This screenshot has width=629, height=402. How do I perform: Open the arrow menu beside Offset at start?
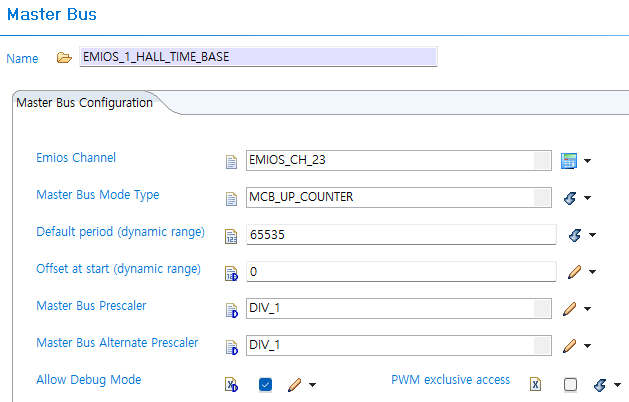click(592, 272)
